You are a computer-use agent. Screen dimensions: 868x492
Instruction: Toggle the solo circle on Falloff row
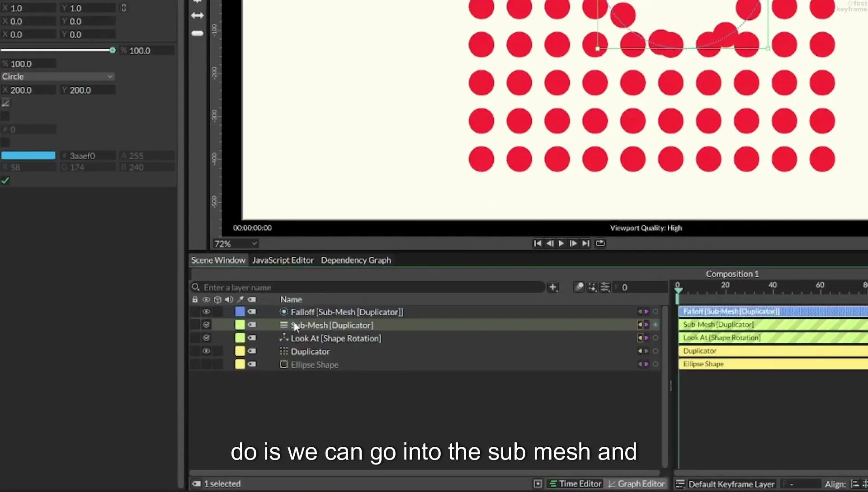(x=655, y=312)
